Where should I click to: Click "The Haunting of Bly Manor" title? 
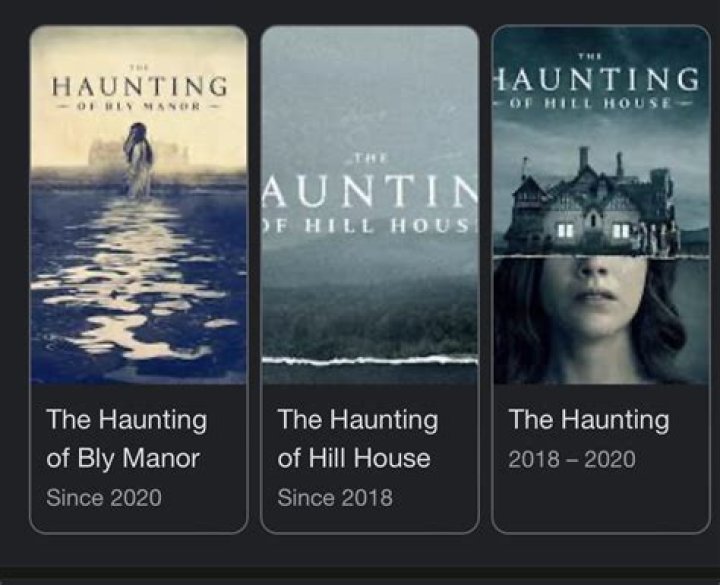click(x=126, y=439)
